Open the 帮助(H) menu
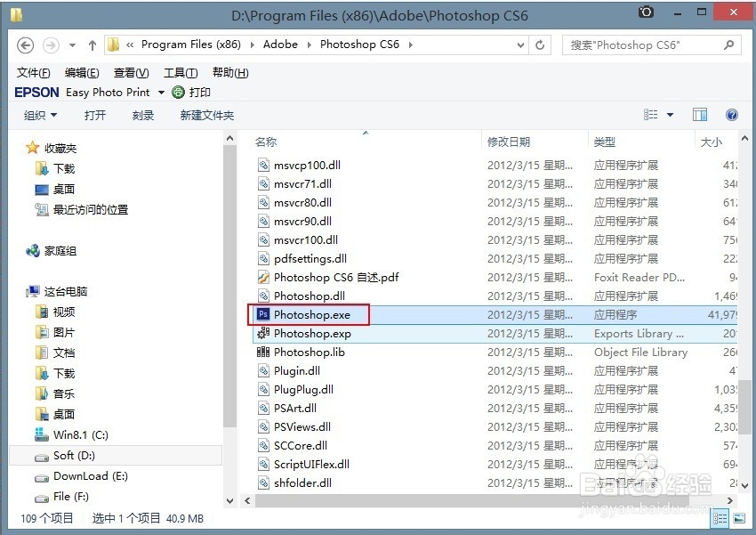Screen dimensions: 756x535 pyautogui.click(x=230, y=73)
